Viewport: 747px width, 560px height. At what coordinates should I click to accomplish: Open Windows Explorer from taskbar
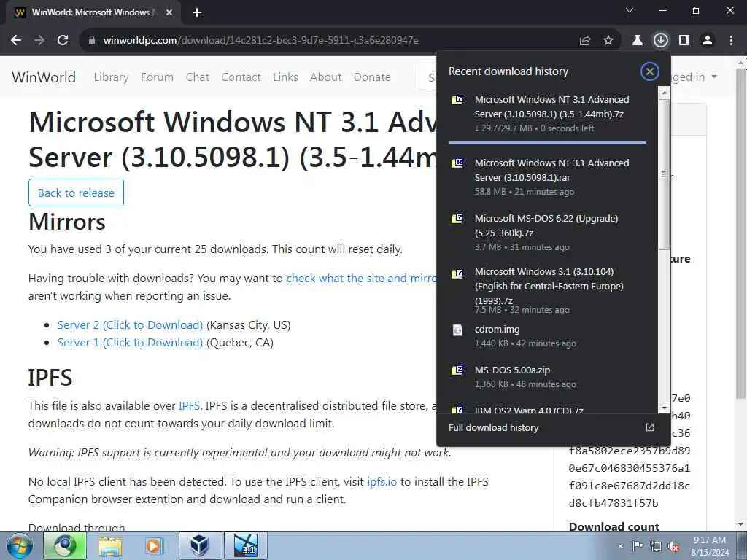(111, 545)
